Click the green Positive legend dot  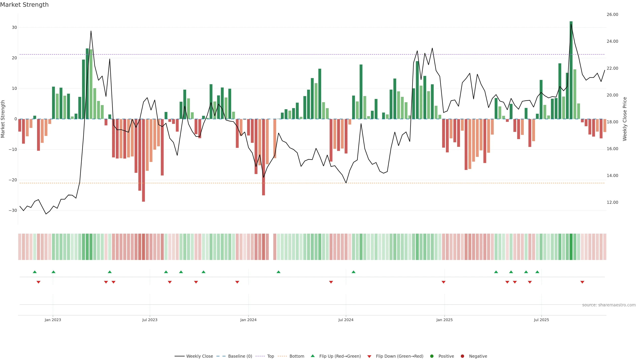click(432, 356)
